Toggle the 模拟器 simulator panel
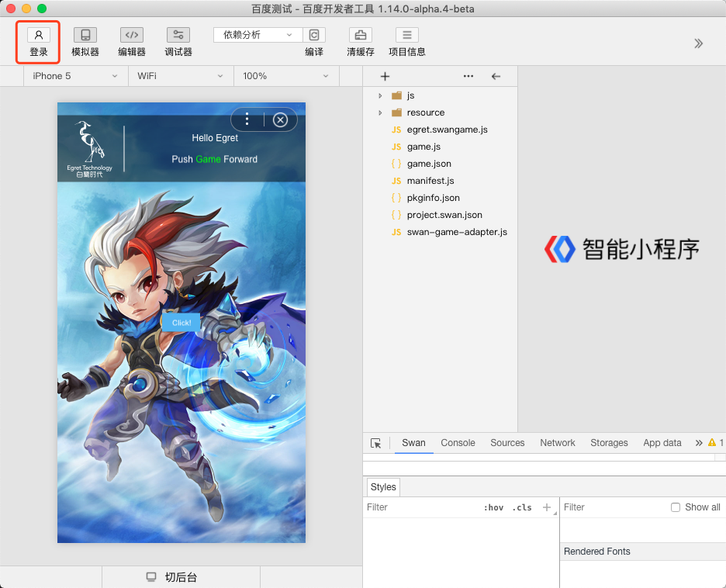Viewport: 726px width, 588px height. [85, 35]
